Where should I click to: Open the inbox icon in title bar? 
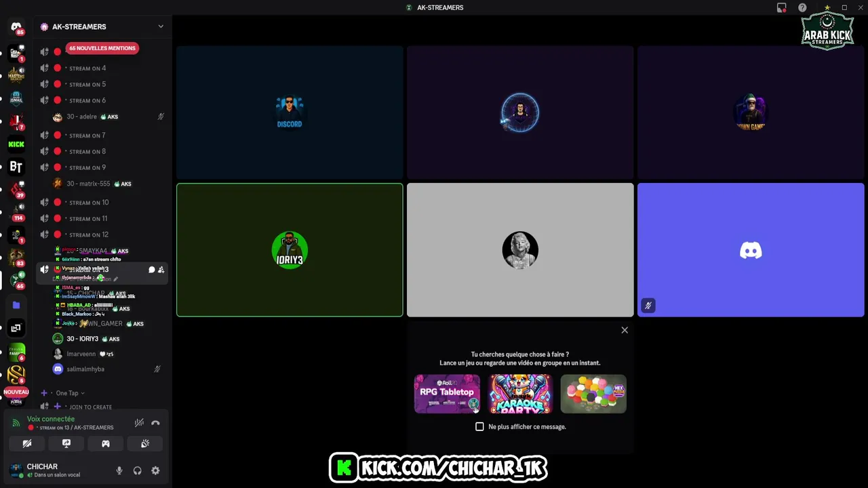[782, 7]
